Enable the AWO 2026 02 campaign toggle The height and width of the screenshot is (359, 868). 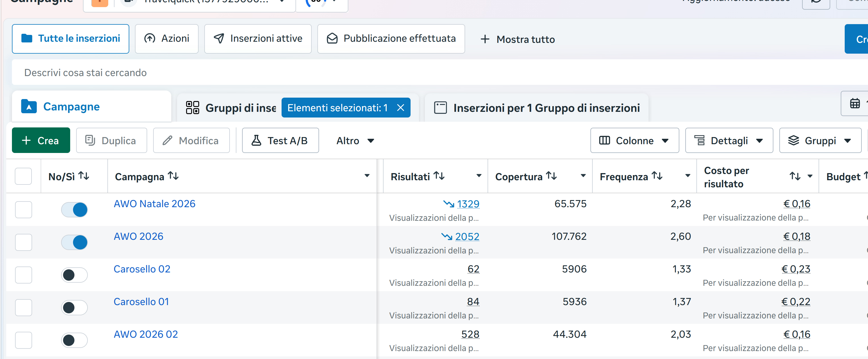[74, 340]
